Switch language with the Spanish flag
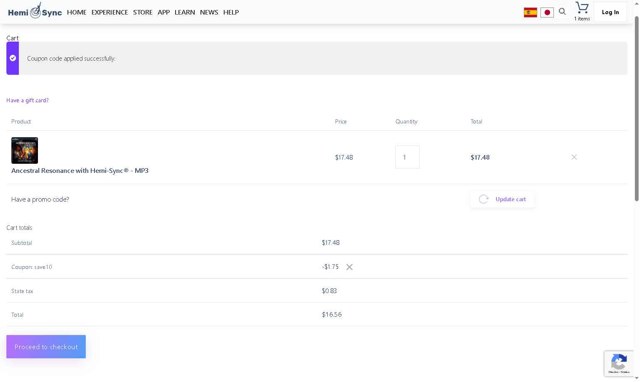This screenshot has height=382, width=640. [530, 12]
